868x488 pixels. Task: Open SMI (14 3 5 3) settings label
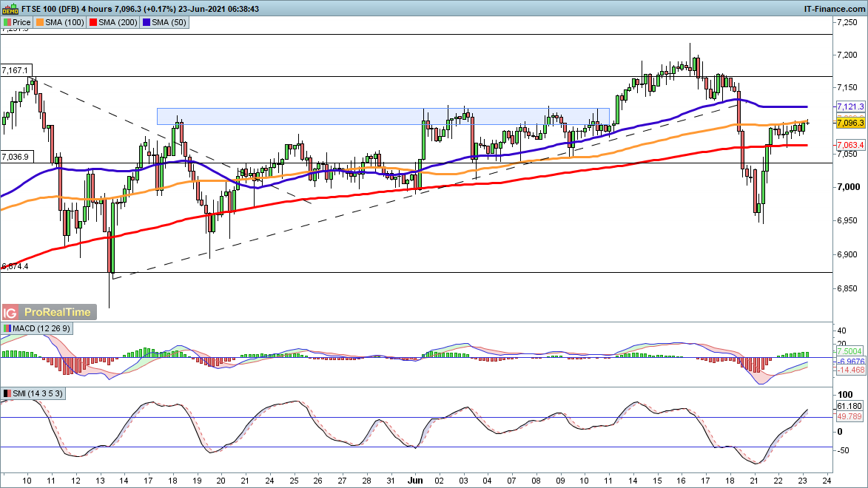pyautogui.click(x=37, y=393)
